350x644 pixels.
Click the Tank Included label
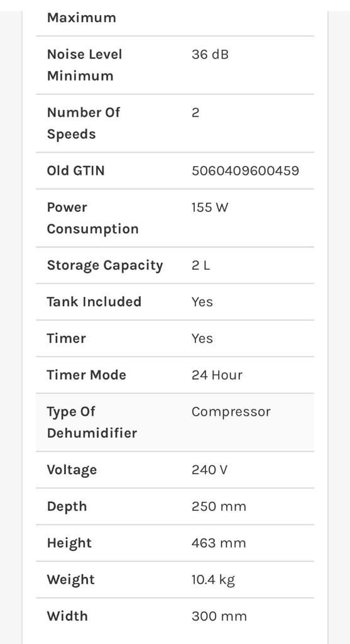click(94, 302)
